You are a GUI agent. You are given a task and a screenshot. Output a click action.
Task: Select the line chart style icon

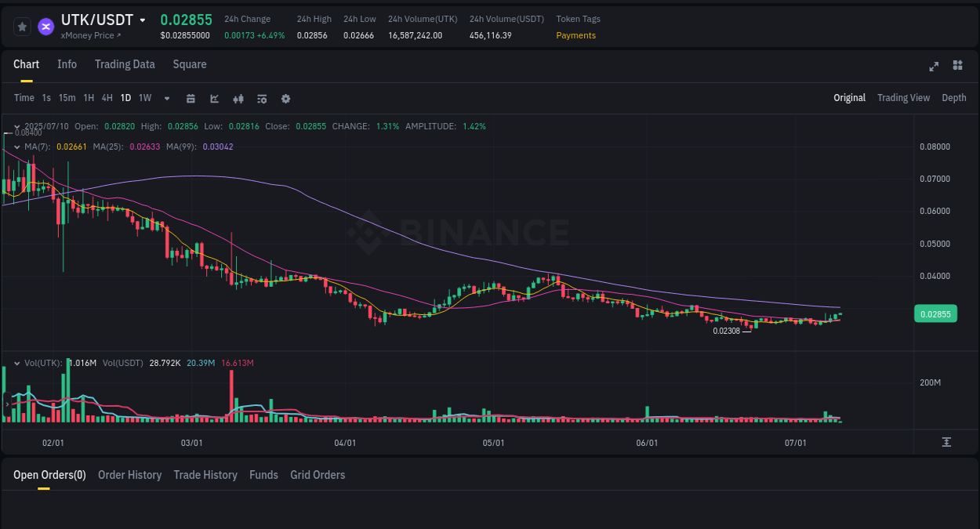pyautogui.click(x=214, y=98)
